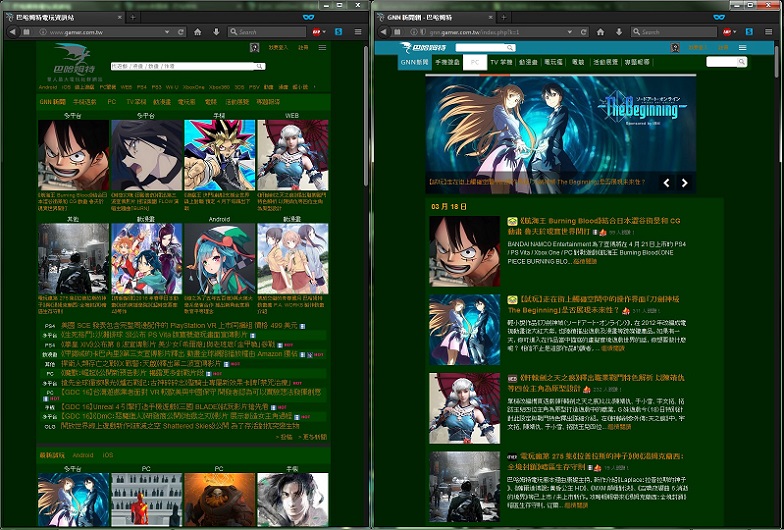The width and height of the screenshot is (784, 530).
Task: Open The Beginning article title in right list
Action: pyautogui.click(x=594, y=304)
